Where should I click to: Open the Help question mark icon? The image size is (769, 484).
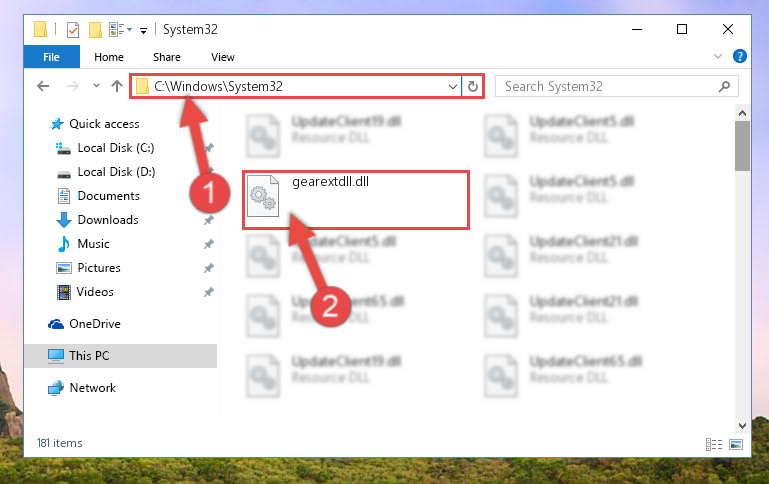pos(740,56)
